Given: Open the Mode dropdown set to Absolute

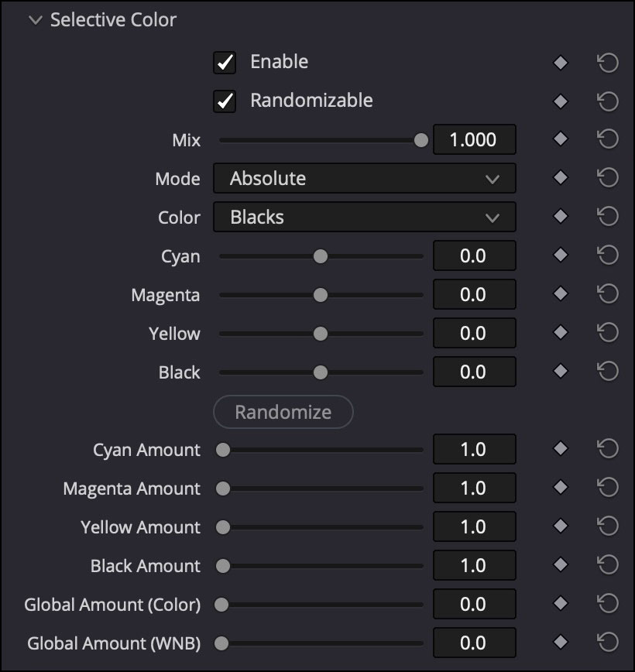Looking at the screenshot, I should 364,179.
